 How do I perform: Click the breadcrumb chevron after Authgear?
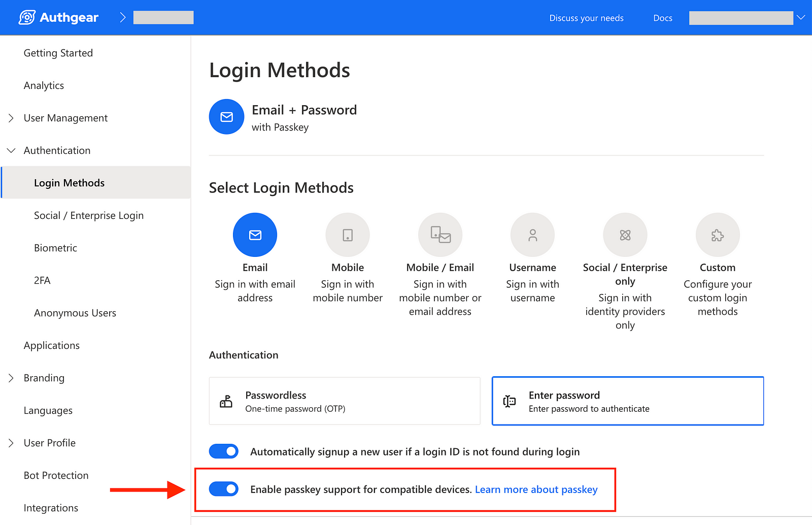[x=122, y=17]
